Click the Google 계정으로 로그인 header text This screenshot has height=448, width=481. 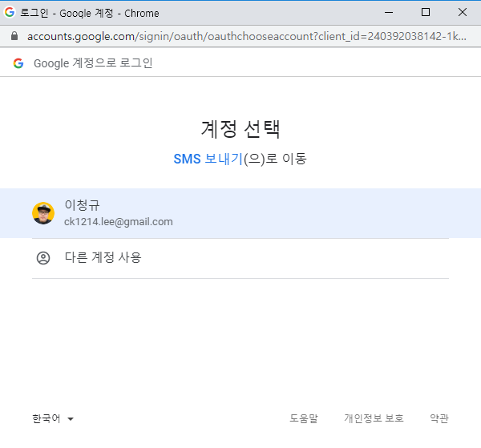click(x=93, y=63)
